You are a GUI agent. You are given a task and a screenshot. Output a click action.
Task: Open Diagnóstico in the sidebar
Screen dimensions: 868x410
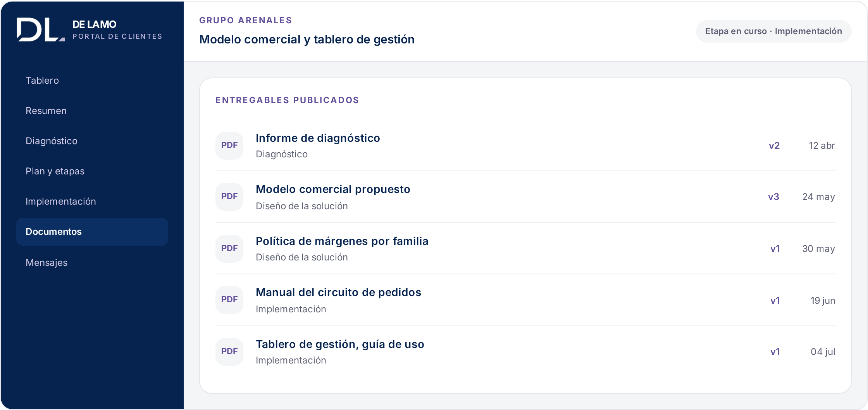[92, 141]
